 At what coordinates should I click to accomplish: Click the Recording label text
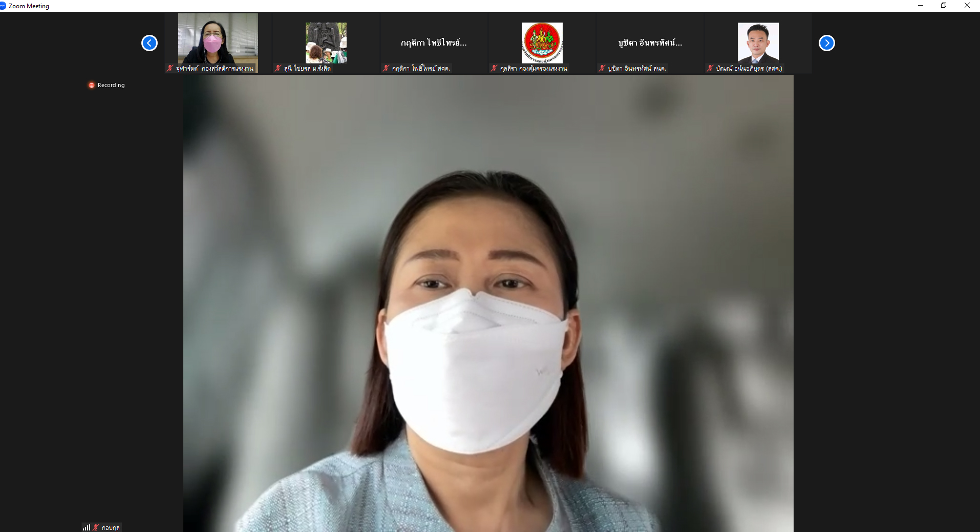[x=111, y=85]
